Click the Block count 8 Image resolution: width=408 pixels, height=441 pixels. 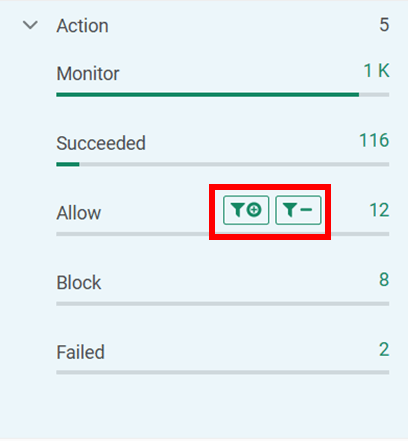384,279
